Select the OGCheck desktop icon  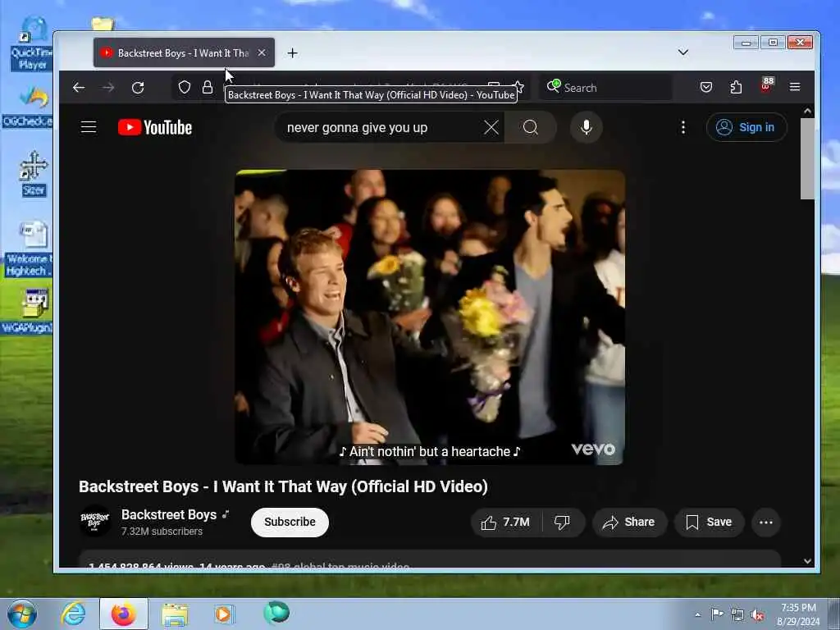28,107
